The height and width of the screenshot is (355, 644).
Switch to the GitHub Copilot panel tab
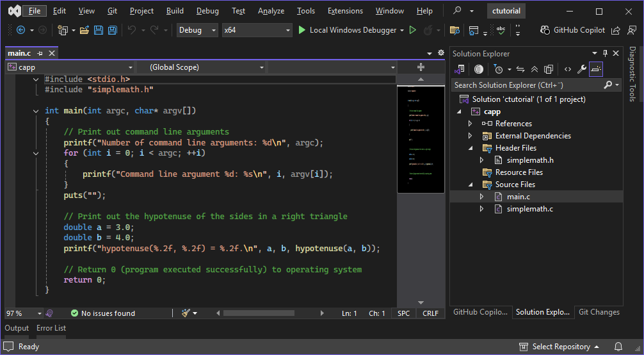click(x=481, y=312)
